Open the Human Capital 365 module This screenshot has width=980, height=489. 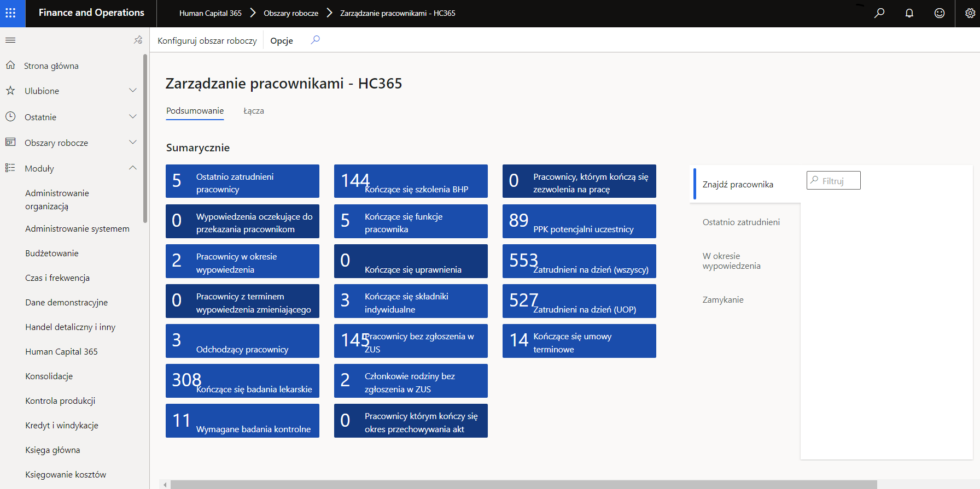point(61,351)
